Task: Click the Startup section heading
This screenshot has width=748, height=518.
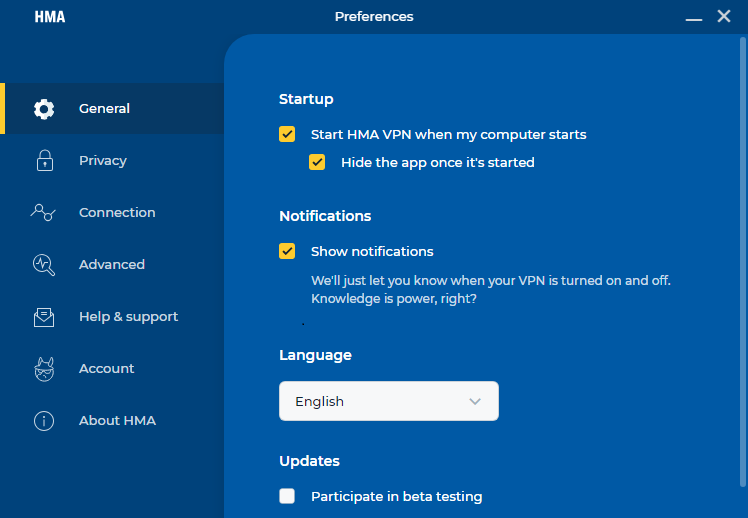Action: (306, 99)
